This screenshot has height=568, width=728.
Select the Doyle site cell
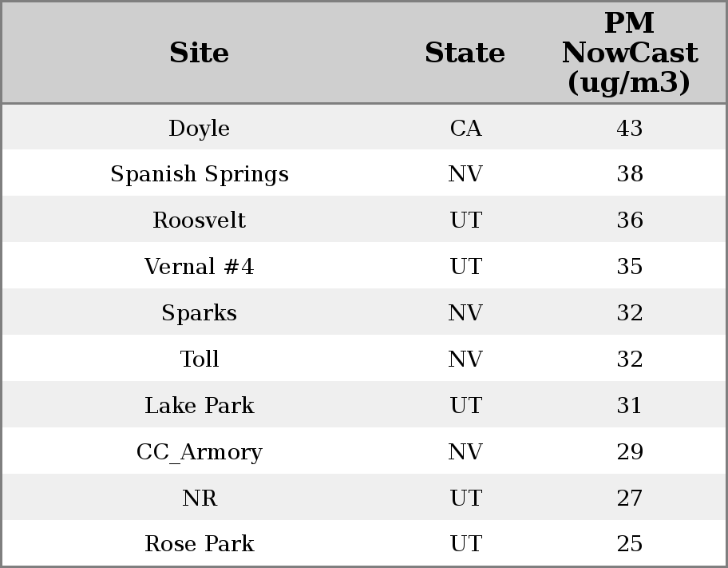[x=200, y=129]
